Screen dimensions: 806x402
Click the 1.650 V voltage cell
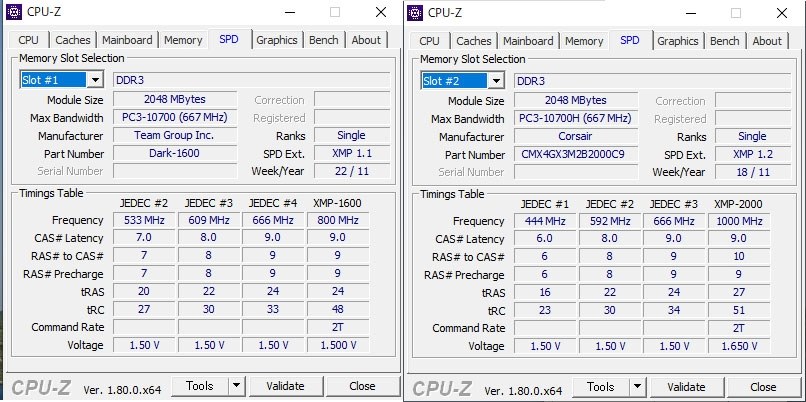coord(739,346)
